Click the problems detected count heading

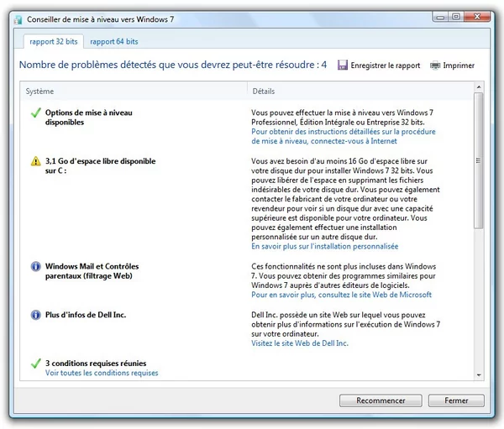coord(173,65)
